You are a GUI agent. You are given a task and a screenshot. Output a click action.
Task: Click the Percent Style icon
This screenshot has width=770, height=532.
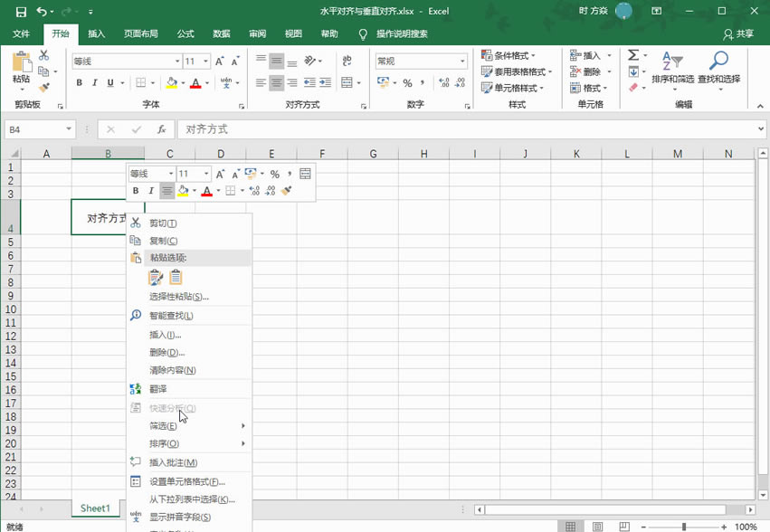tap(407, 82)
